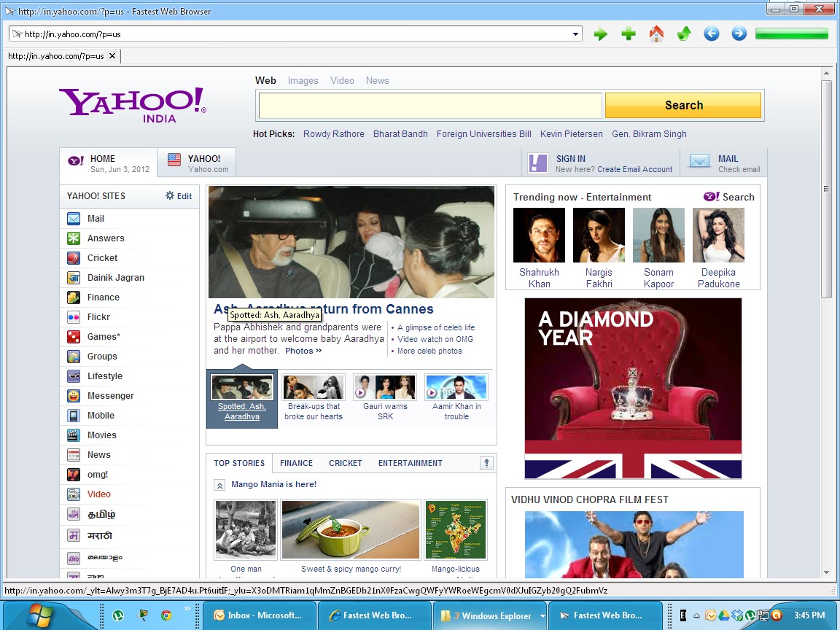Screen dimensions: 840x630
Task: Click in the Yahoo search input field
Action: (430, 106)
